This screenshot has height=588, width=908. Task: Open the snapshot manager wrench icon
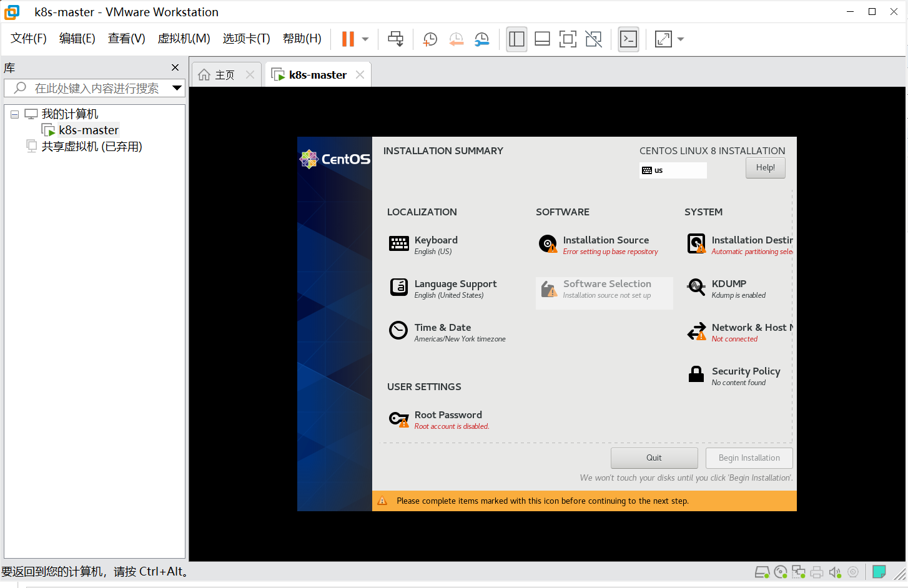481,39
